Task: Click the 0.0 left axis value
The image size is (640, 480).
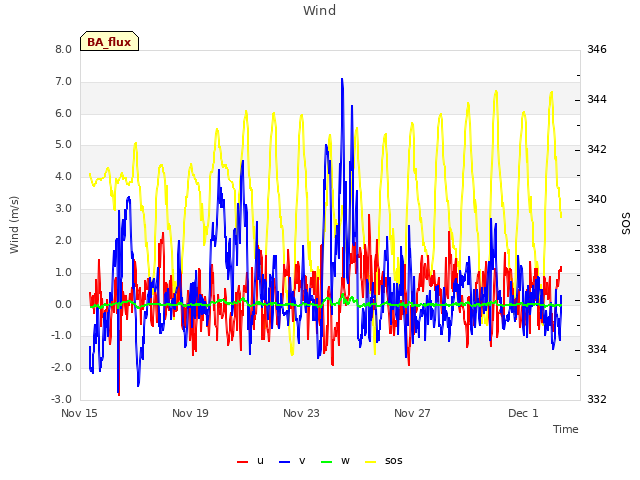Action: [64, 304]
